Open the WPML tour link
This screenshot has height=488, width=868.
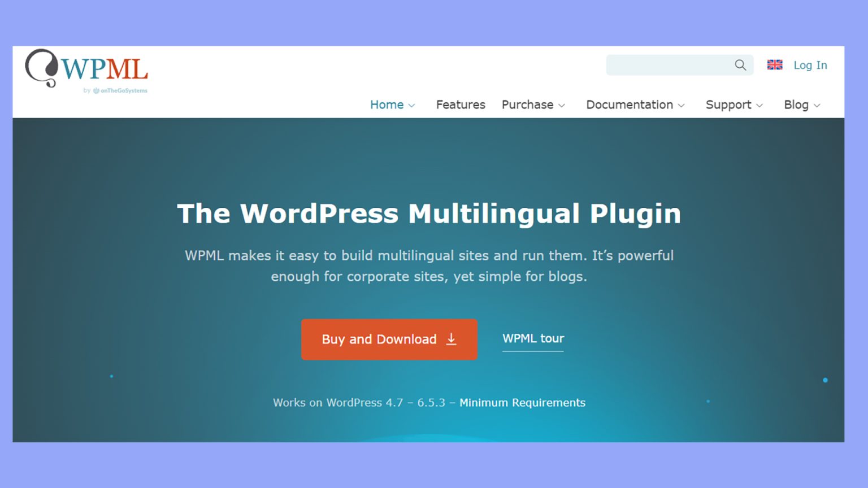coord(532,338)
